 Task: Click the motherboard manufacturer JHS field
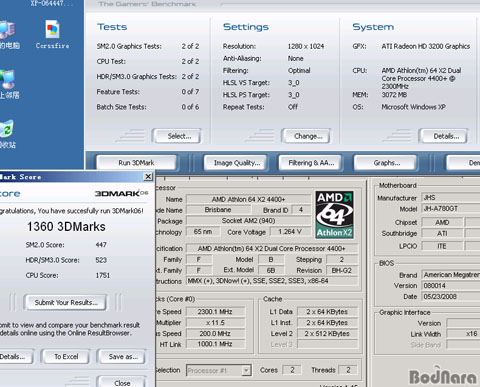click(451, 198)
